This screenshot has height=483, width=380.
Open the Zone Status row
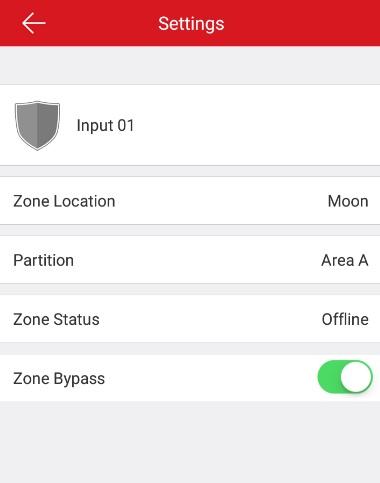(190, 319)
